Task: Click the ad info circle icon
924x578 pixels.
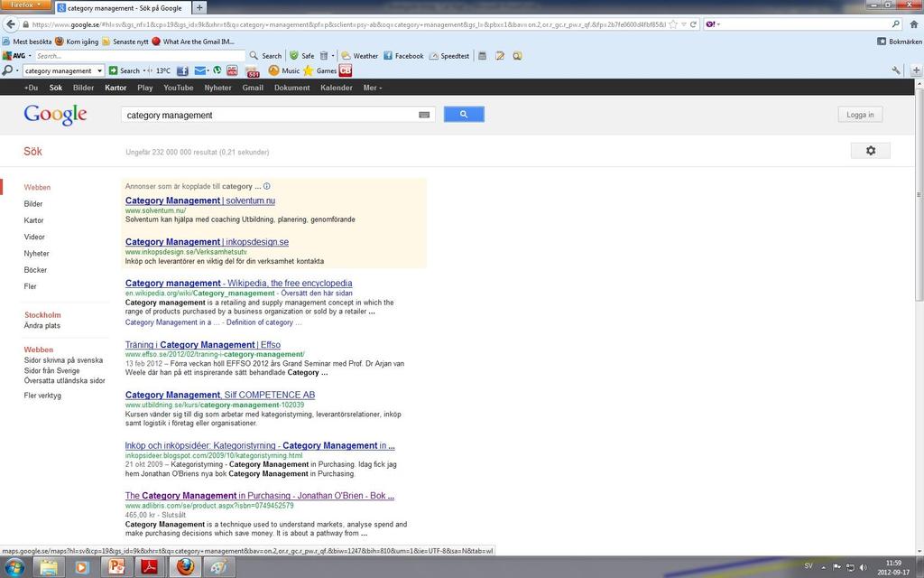Action: [267, 186]
